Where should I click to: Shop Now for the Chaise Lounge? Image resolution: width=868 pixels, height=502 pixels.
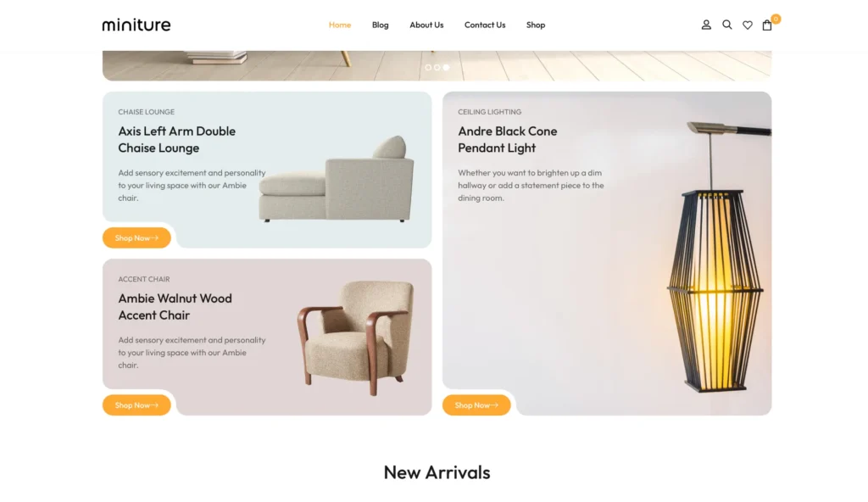coord(136,237)
